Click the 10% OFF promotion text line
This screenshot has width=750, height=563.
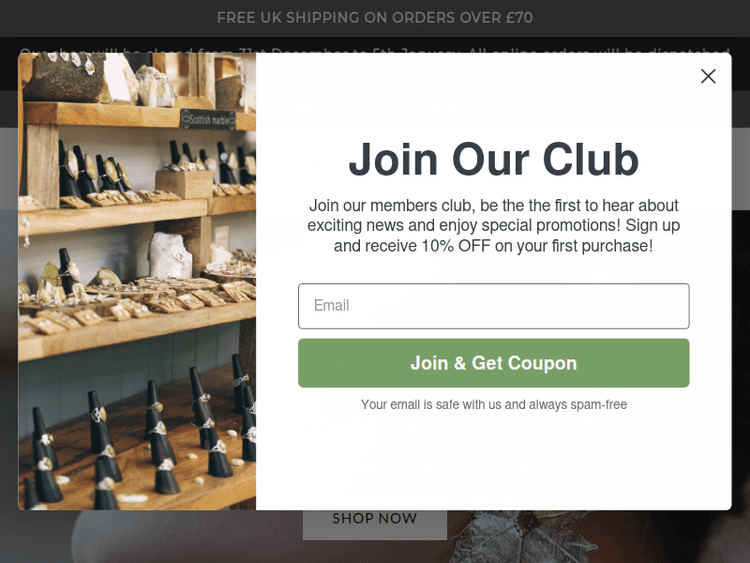tap(494, 246)
